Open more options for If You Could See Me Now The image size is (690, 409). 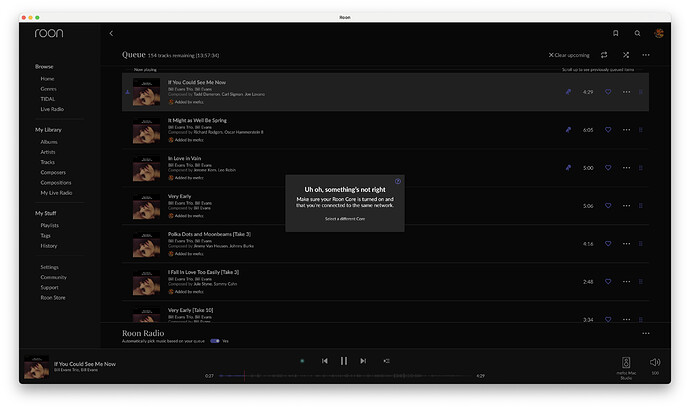click(x=626, y=92)
